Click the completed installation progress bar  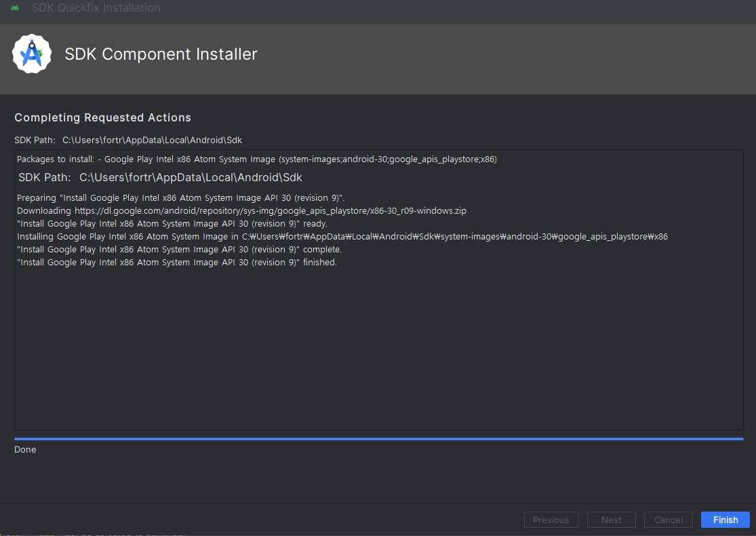pos(379,438)
